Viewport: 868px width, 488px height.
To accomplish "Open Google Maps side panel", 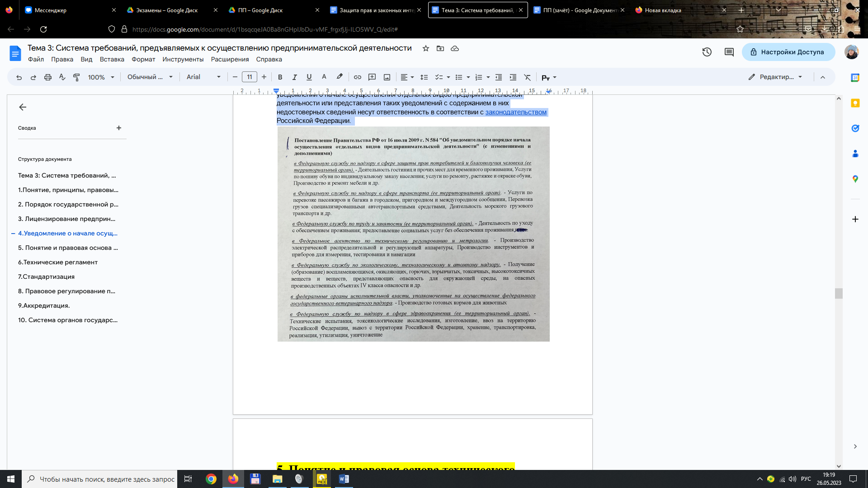I will pos(855,179).
